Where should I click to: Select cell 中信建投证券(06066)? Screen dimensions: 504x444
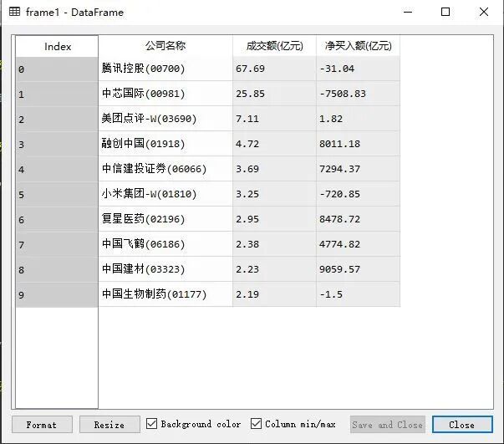(x=165, y=169)
